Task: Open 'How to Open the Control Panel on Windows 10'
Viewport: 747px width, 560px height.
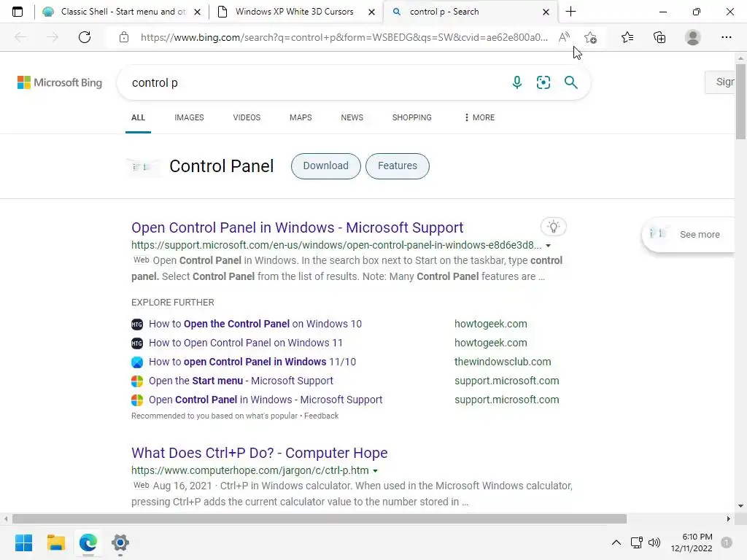Action: pyautogui.click(x=255, y=324)
